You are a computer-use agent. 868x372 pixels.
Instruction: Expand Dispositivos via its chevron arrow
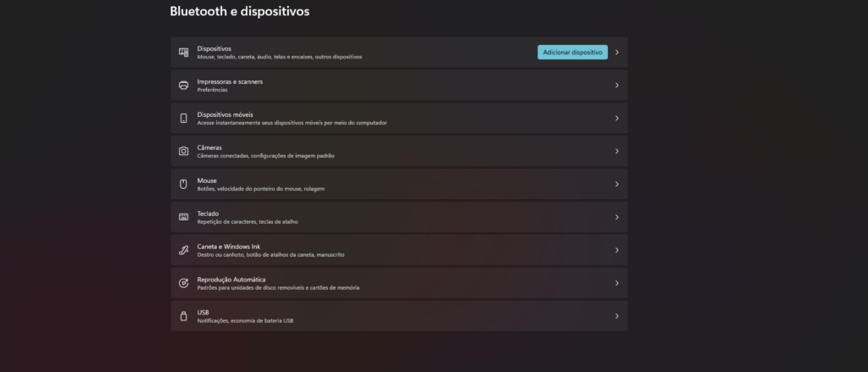click(617, 53)
